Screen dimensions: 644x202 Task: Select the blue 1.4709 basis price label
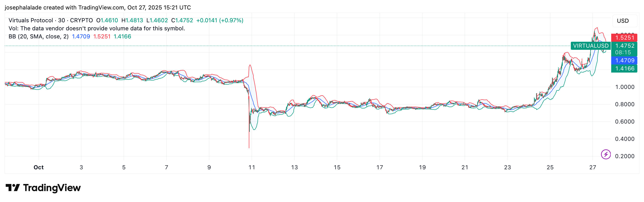coord(624,60)
